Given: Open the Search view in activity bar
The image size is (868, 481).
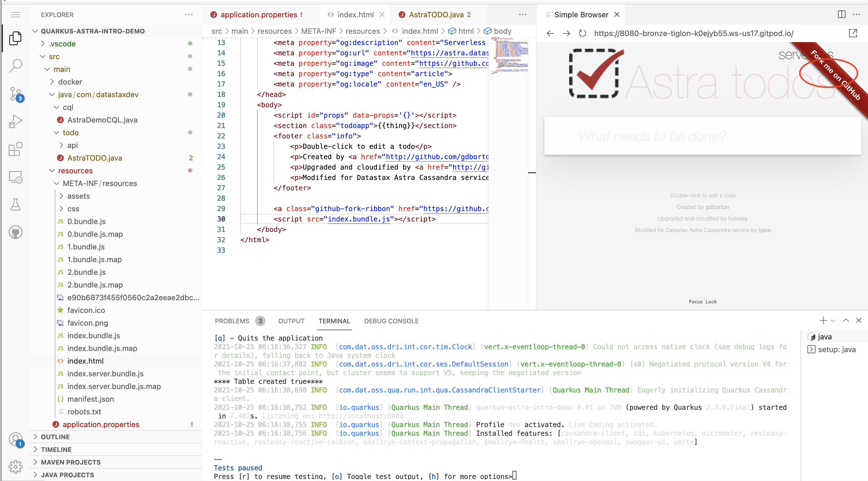Looking at the screenshot, I should (16, 65).
